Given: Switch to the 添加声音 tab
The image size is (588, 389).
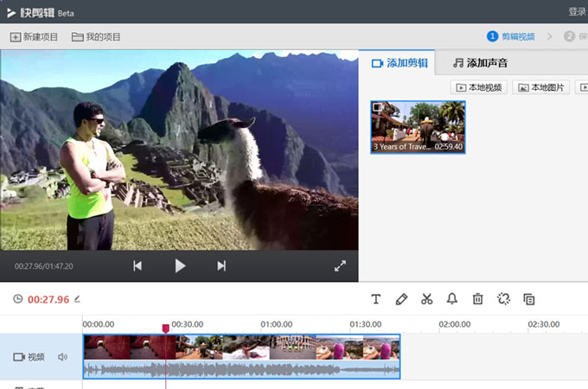Looking at the screenshot, I should pyautogui.click(x=480, y=63).
